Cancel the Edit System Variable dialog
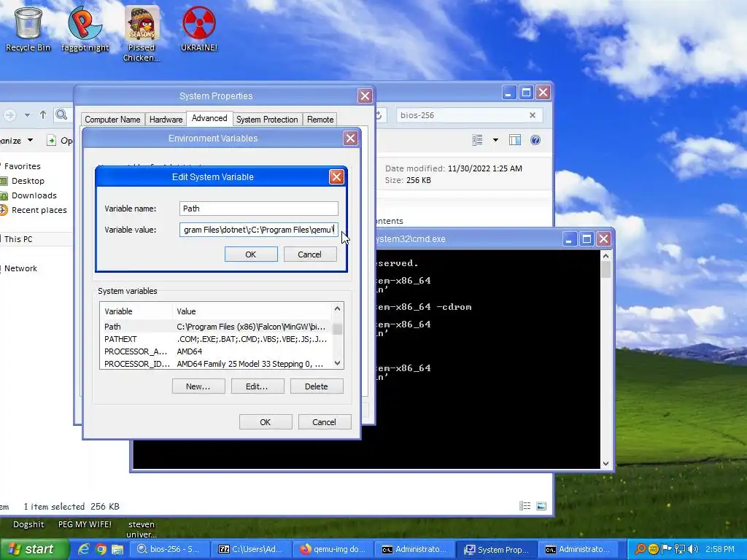This screenshot has height=560, width=747. pos(309,254)
